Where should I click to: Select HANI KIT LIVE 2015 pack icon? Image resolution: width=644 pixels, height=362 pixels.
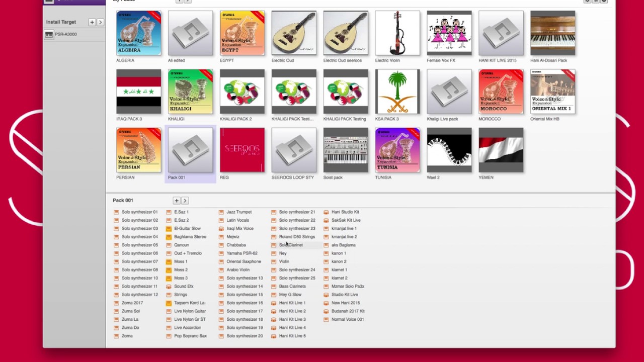(x=501, y=33)
